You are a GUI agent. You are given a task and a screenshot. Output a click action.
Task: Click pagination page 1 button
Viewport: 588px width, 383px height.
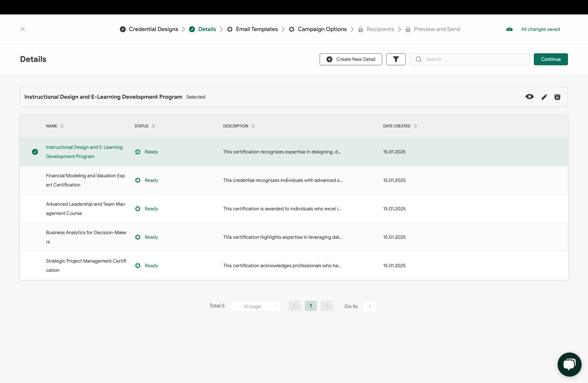(310, 306)
